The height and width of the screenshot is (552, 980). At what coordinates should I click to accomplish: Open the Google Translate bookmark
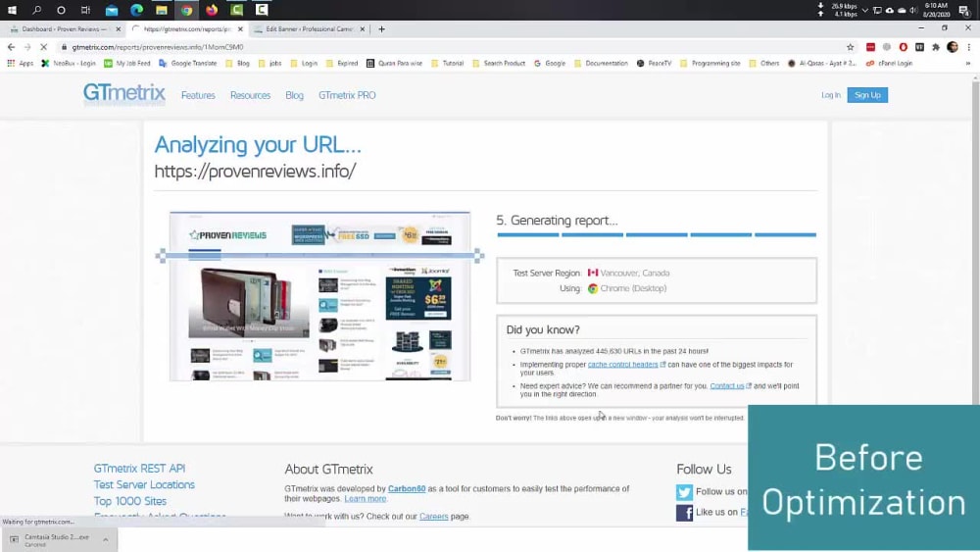[187, 63]
